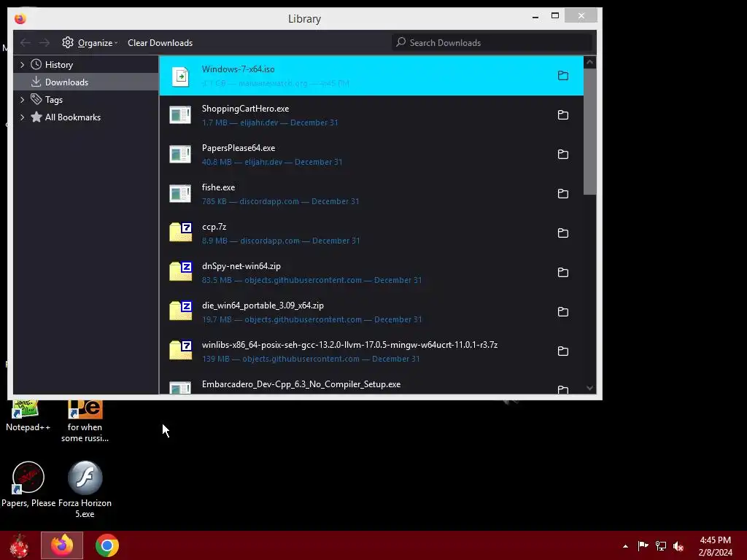Expand the Tags tree node
747x560 pixels.
tap(23, 99)
